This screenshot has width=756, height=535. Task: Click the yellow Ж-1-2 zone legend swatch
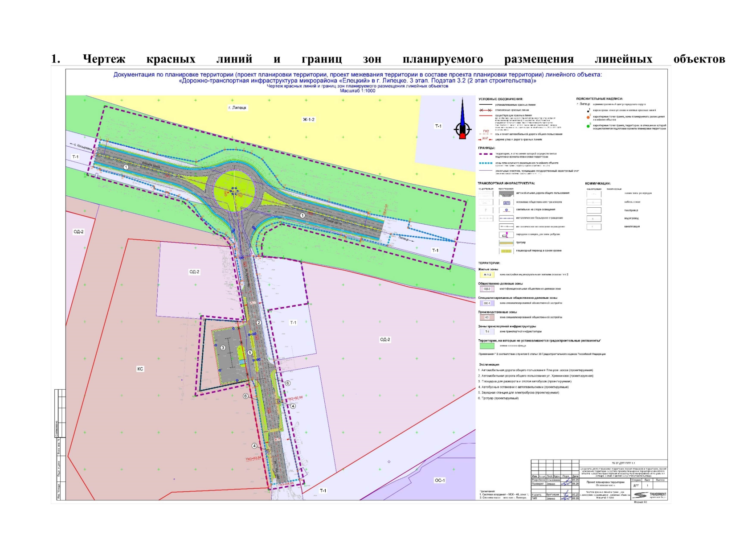(x=486, y=275)
